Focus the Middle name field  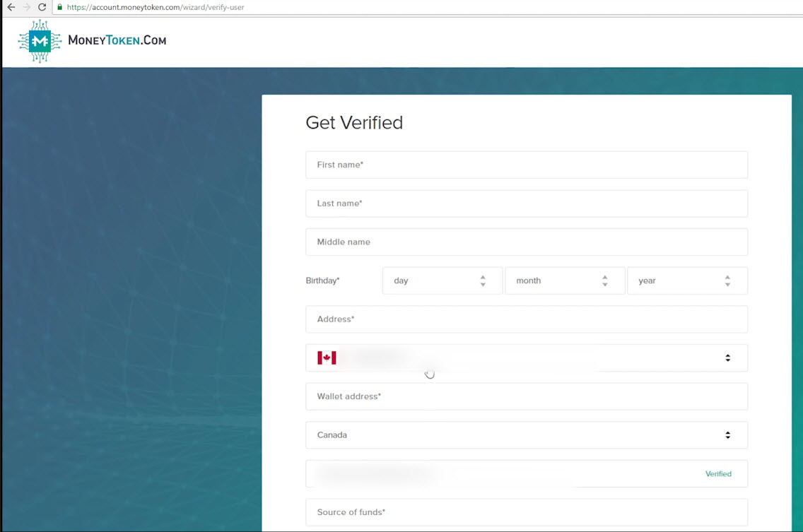(527, 242)
